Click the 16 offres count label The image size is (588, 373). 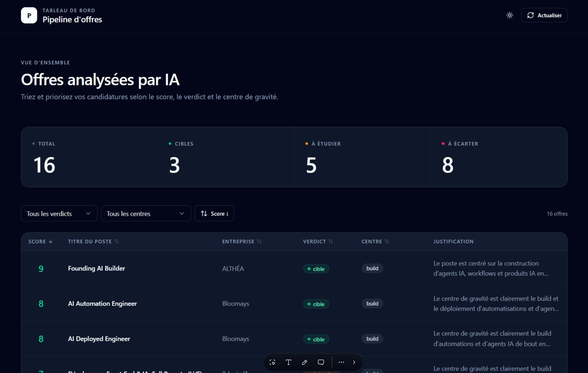(x=557, y=214)
